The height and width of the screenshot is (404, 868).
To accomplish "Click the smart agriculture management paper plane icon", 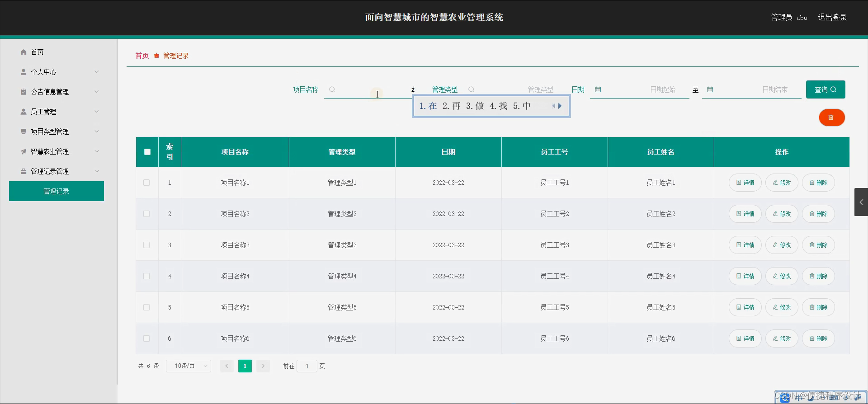I will [x=24, y=152].
